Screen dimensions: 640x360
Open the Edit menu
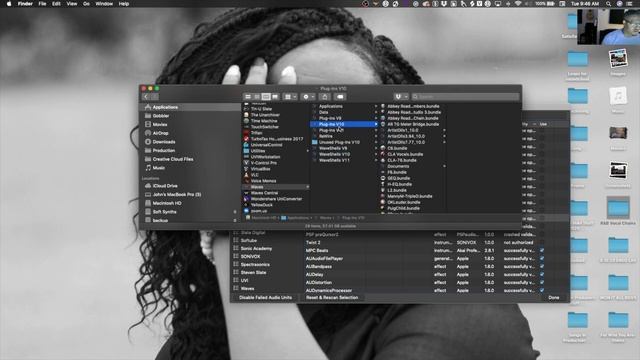(56, 4)
